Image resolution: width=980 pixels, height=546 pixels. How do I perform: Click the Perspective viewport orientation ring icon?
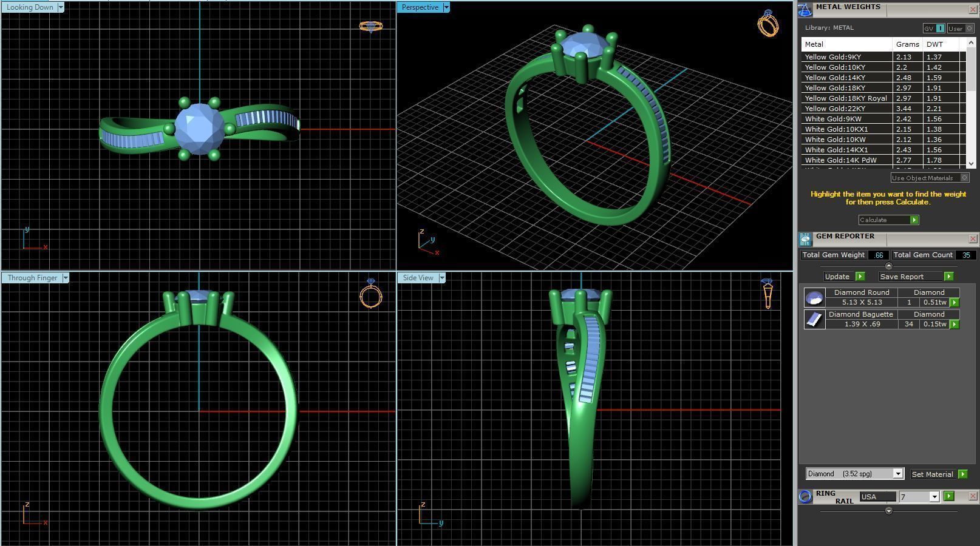tap(768, 23)
